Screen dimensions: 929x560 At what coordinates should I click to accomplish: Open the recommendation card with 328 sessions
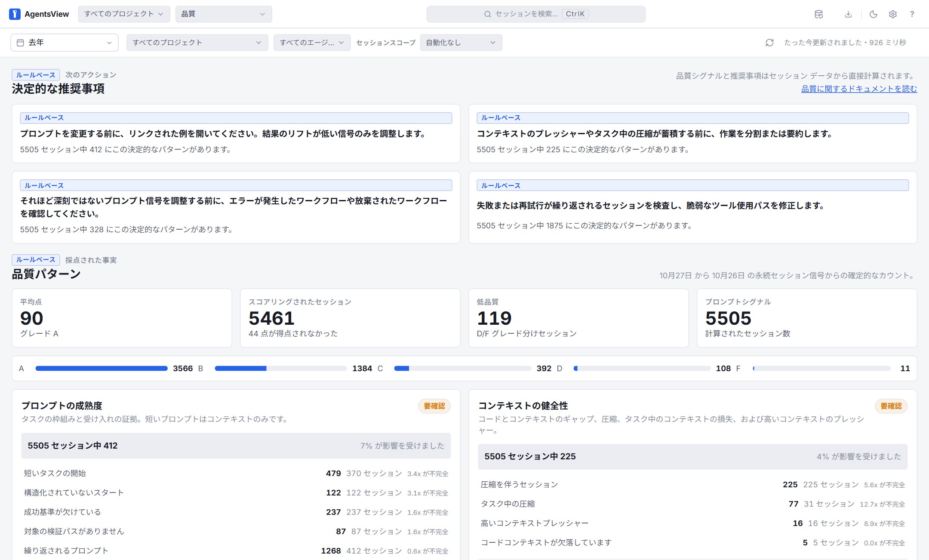(x=236, y=207)
